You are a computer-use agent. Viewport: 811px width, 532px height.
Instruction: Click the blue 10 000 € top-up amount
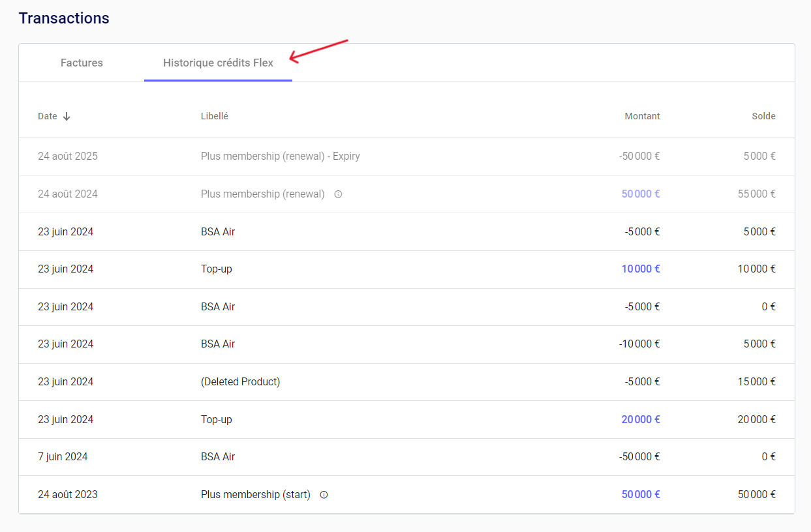point(640,269)
